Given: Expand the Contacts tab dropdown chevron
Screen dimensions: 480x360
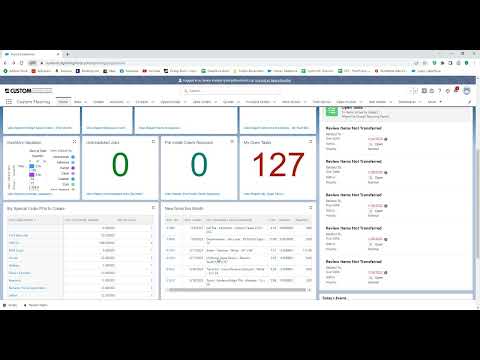Looking at the screenshot, I should (x=153, y=102).
